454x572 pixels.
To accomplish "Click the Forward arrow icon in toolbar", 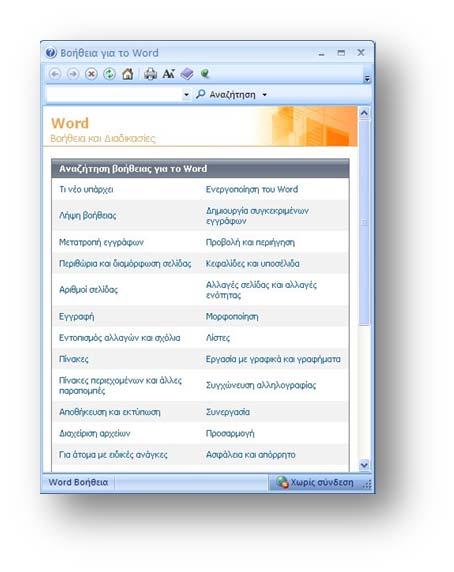I will coord(73,74).
